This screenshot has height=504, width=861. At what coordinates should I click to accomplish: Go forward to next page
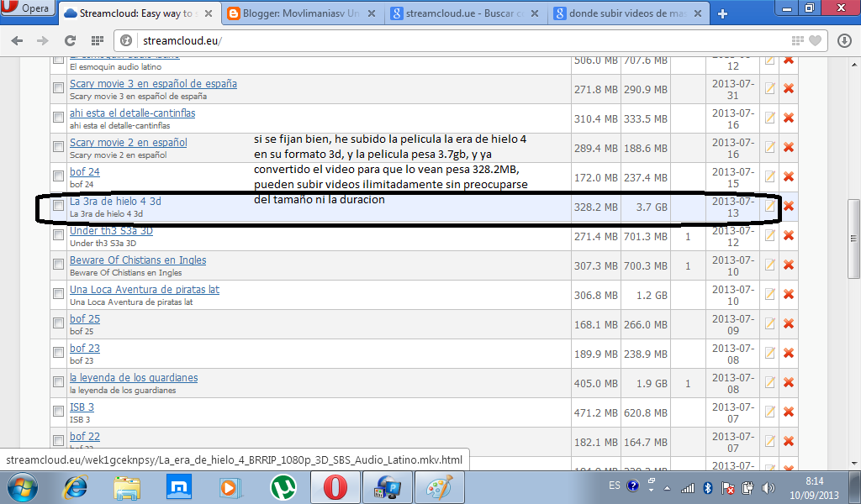pyautogui.click(x=43, y=40)
